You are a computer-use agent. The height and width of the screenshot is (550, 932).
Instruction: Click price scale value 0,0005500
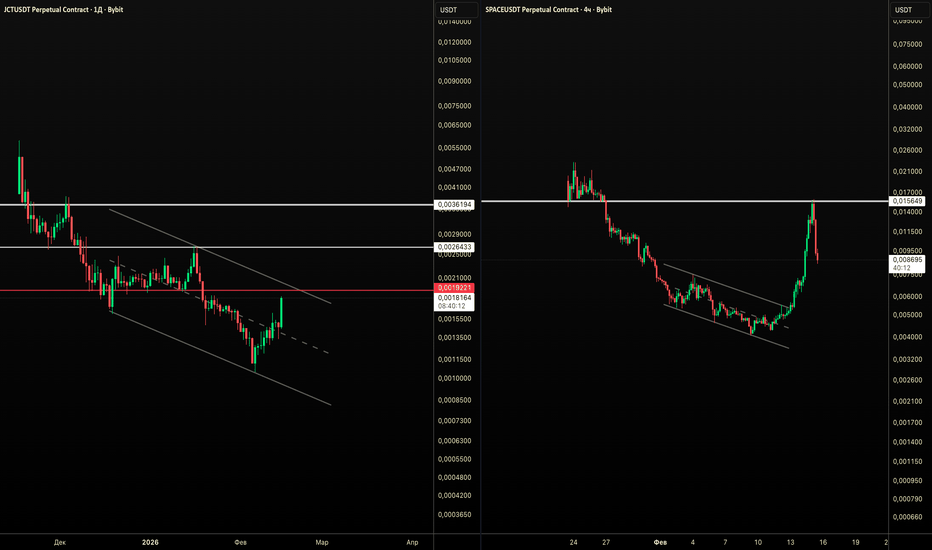coord(455,460)
